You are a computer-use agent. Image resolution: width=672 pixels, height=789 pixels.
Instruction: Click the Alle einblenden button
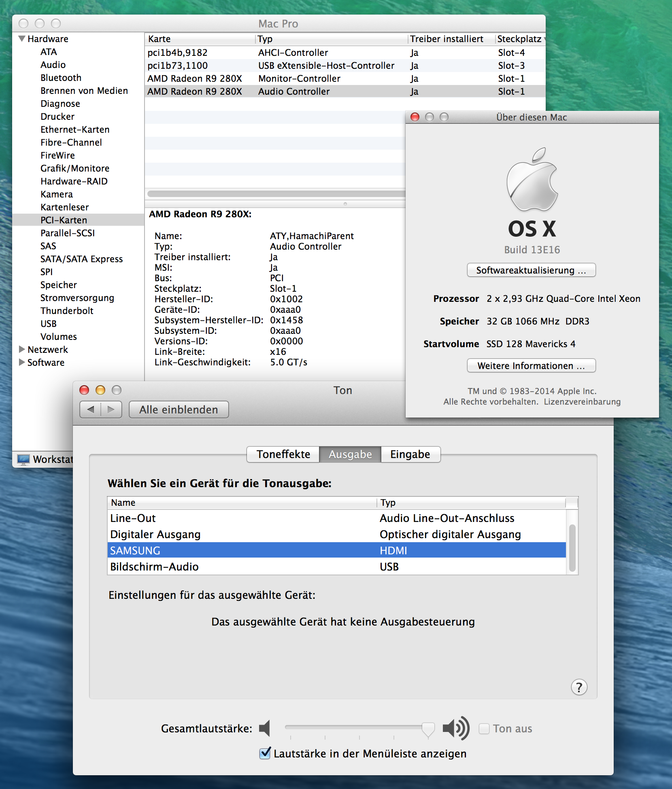[x=179, y=409]
